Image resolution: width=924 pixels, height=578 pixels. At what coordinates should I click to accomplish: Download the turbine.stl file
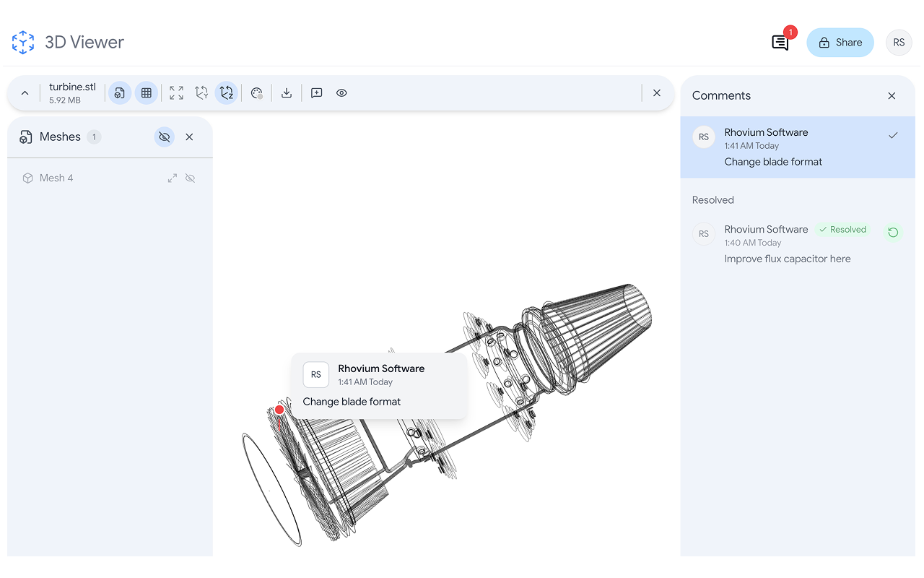coord(287,93)
